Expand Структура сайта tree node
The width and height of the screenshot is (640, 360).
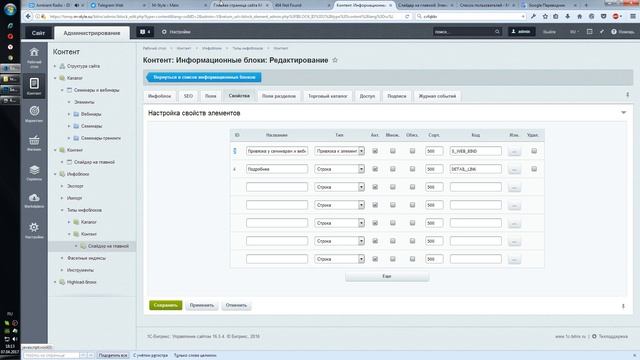[55, 66]
